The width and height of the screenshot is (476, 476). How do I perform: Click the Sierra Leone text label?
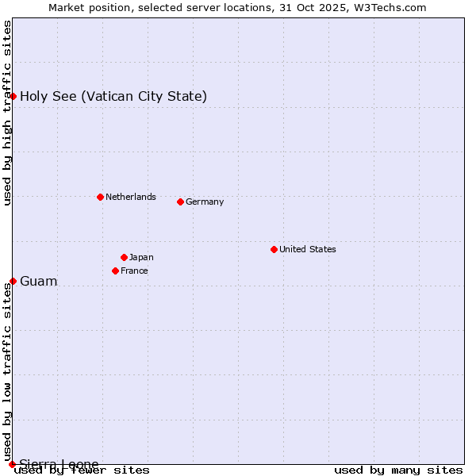59,464
